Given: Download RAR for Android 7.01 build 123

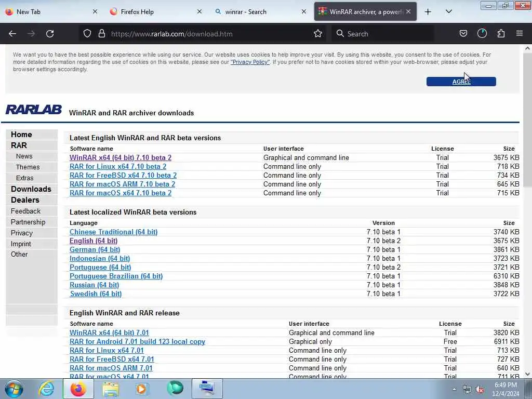Looking at the screenshot, I should pyautogui.click(x=137, y=342).
